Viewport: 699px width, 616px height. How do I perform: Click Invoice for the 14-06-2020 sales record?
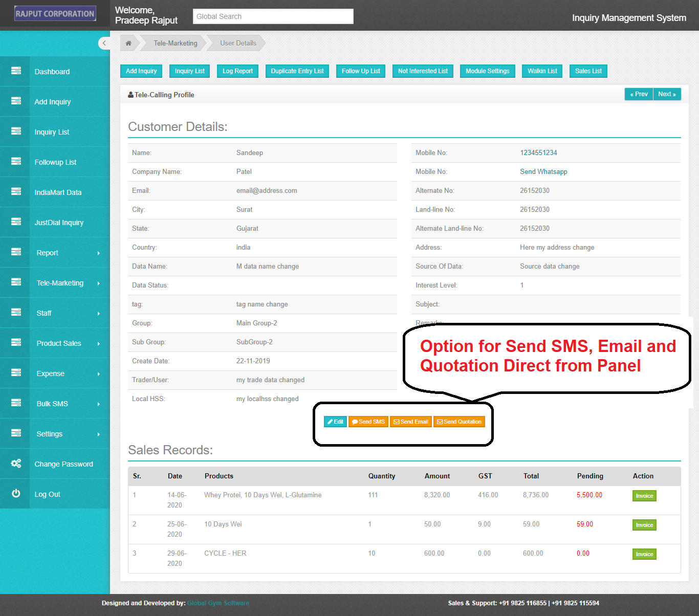[x=644, y=495]
